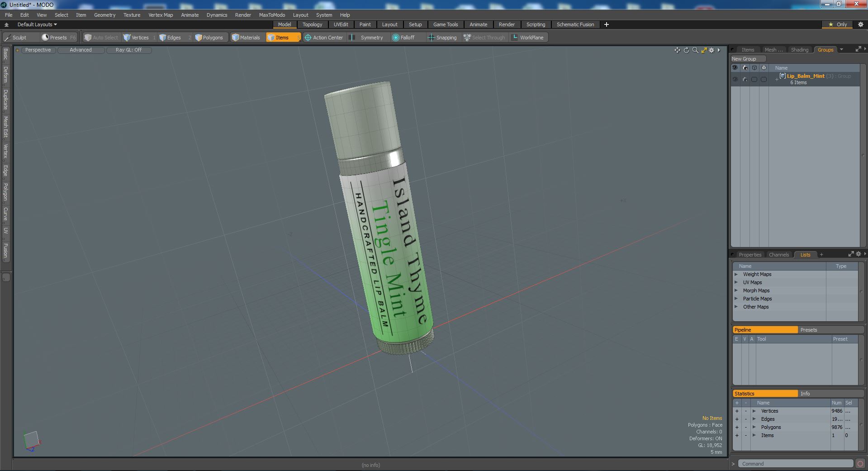Select the Items mode button
Viewport: 868px width, 471px height.
(x=283, y=38)
